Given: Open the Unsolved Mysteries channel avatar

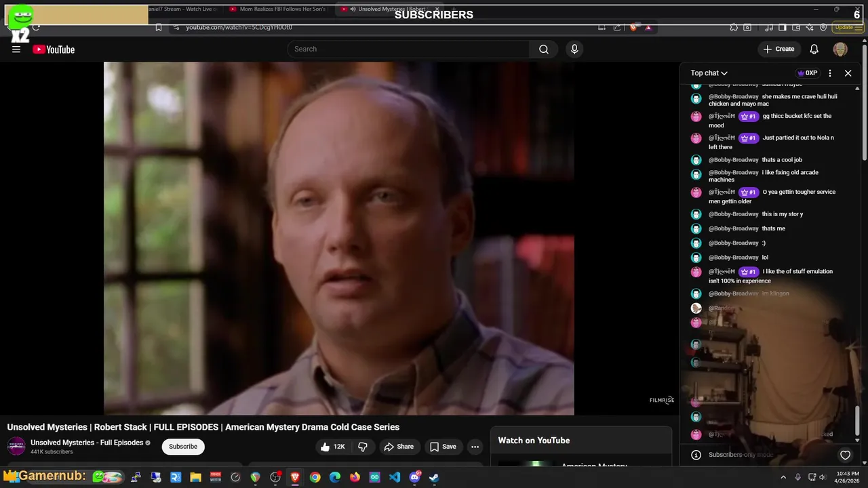Looking at the screenshot, I should point(16,446).
